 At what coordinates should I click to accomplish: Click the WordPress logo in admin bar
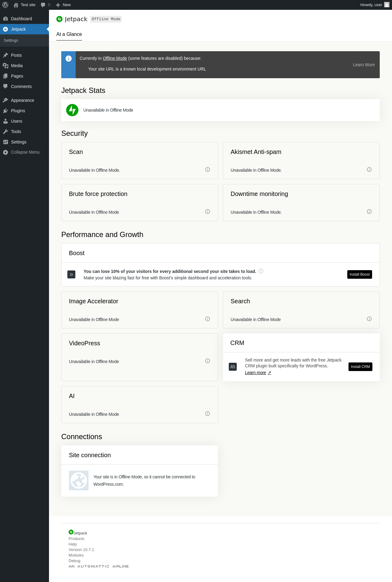click(5, 5)
